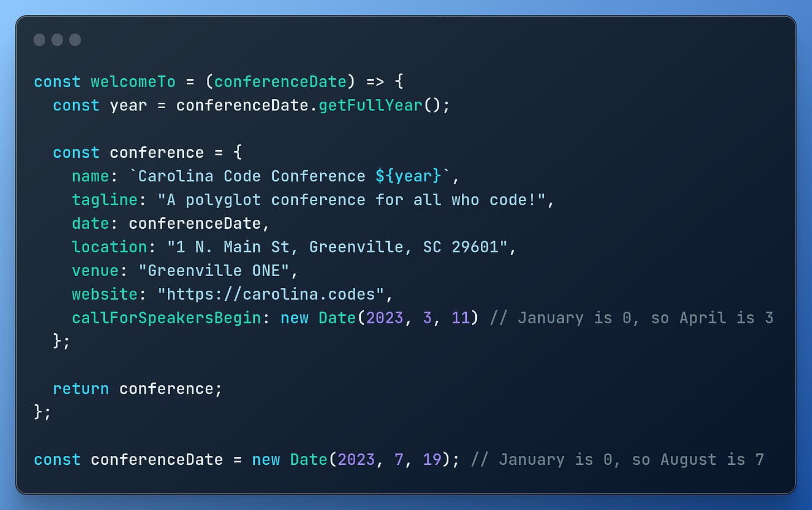812x510 pixels.
Task: Click the 'tagline' property key
Action: click(105, 200)
